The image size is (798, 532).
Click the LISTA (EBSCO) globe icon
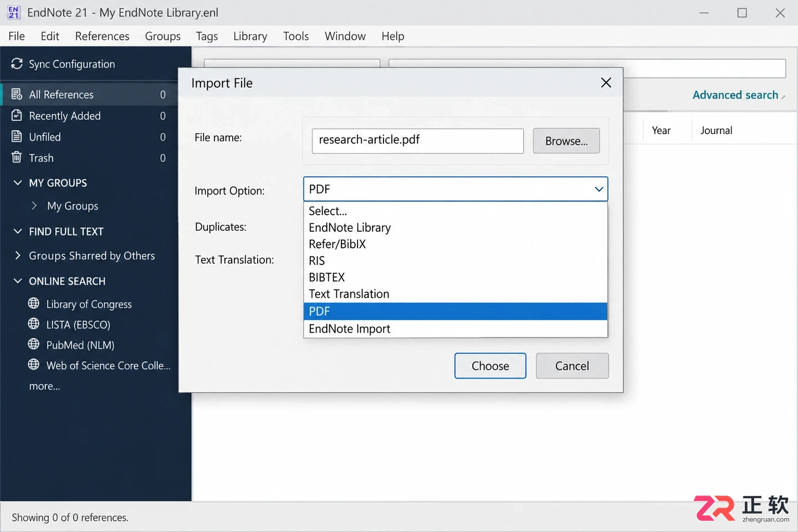pos(34,324)
